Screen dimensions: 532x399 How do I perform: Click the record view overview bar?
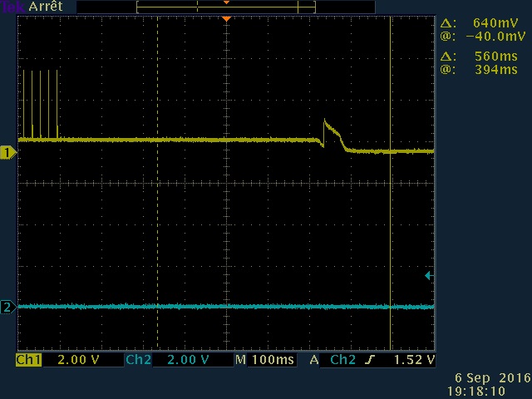tap(226, 7)
